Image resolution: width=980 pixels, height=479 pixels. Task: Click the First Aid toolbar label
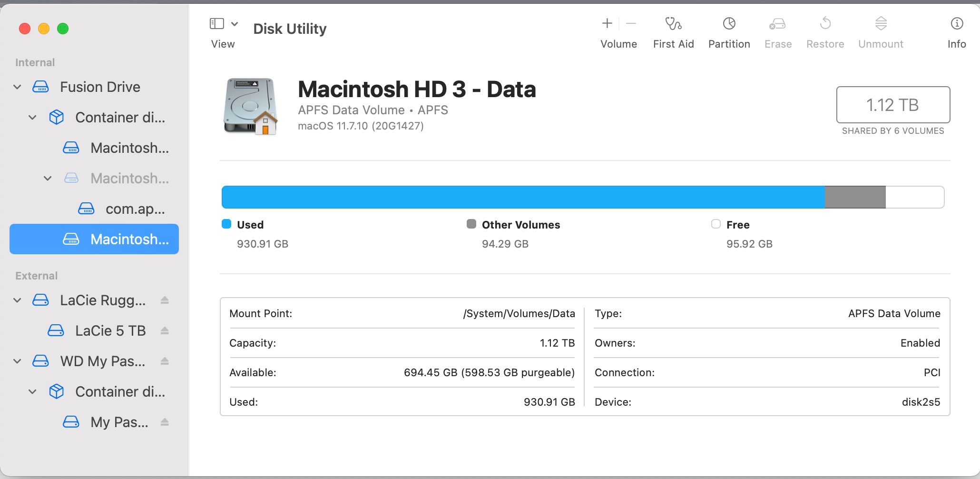673,44
